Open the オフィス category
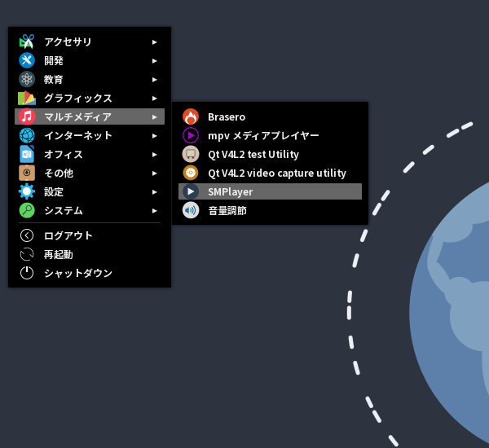The width and height of the screenshot is (489, 448). pos(90,154)
